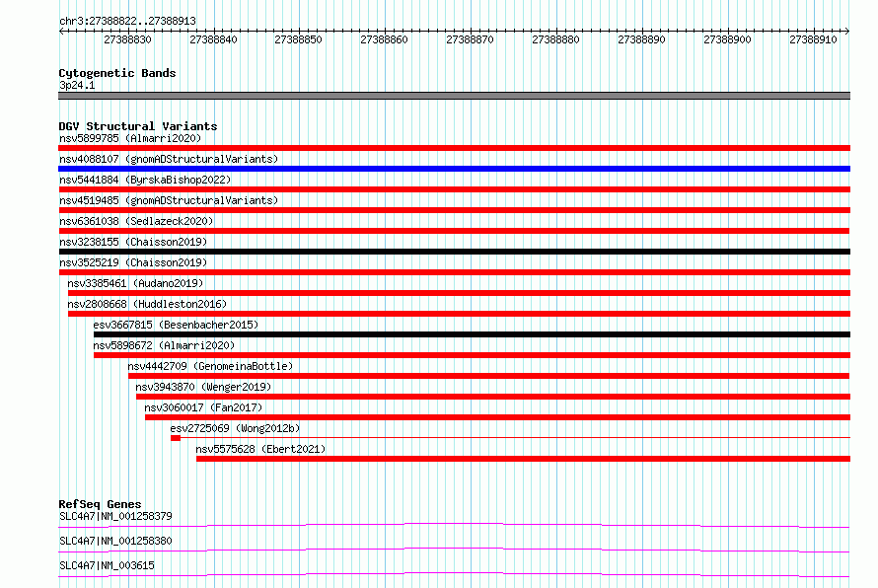
Task: Click the 3p24.1 cytogenetic band bar
Action: 454,96
